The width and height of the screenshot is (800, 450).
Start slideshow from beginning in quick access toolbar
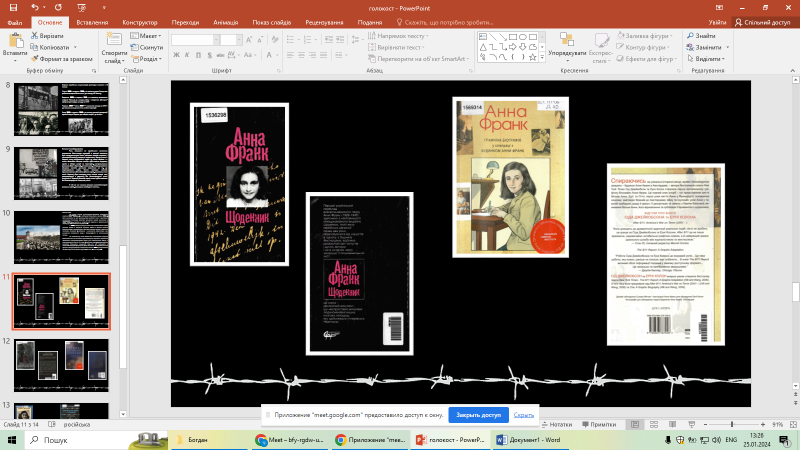(82, 8)
